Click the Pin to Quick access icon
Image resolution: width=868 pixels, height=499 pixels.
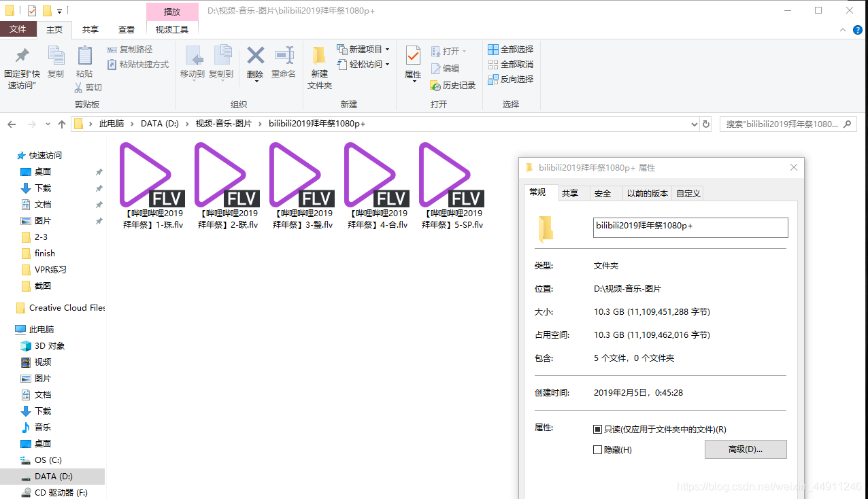point(22,55)
